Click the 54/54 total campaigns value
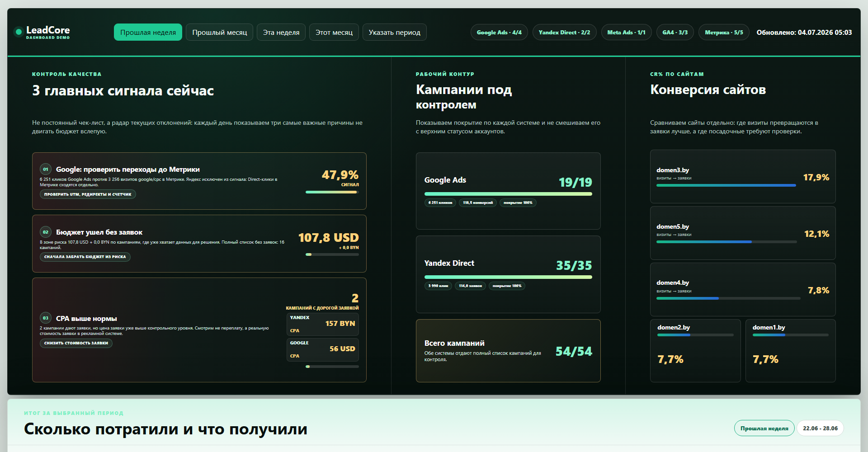The width and height of the screenshot is (868, 452). tap(574, 351)
